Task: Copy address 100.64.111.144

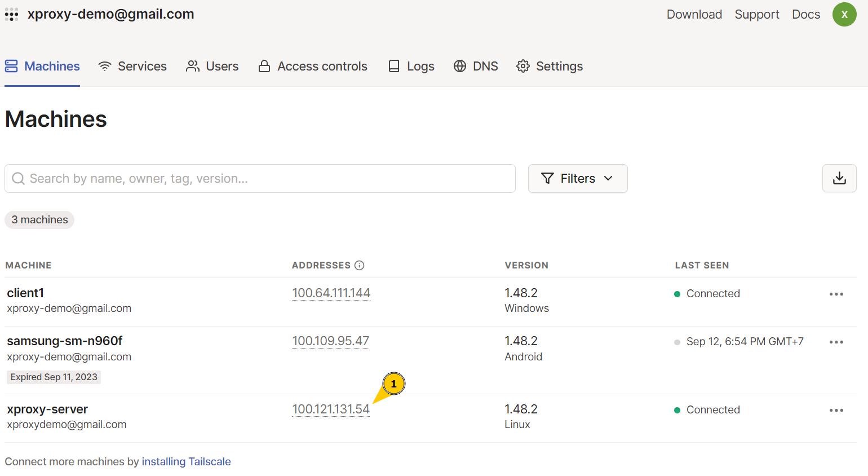Action: (x=331, y=293)
